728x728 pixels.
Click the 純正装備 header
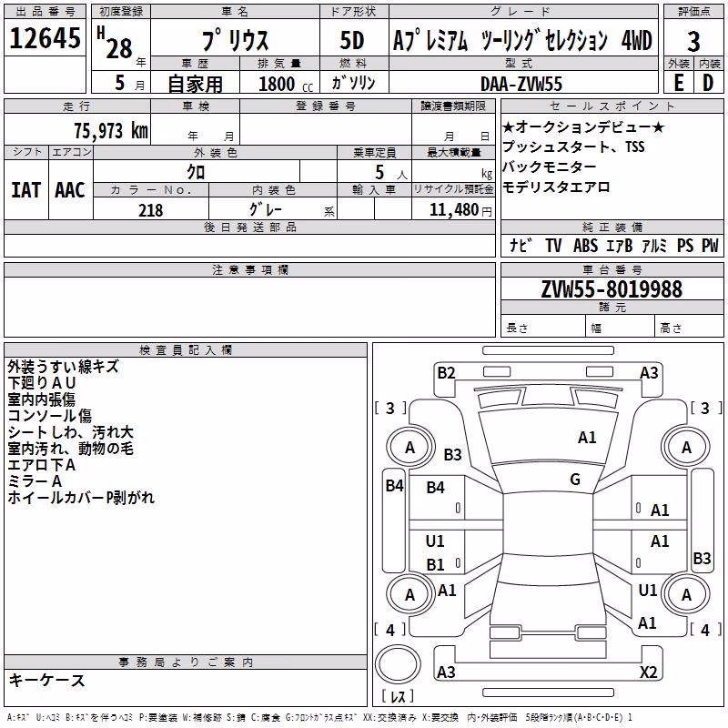coord(612,227)
